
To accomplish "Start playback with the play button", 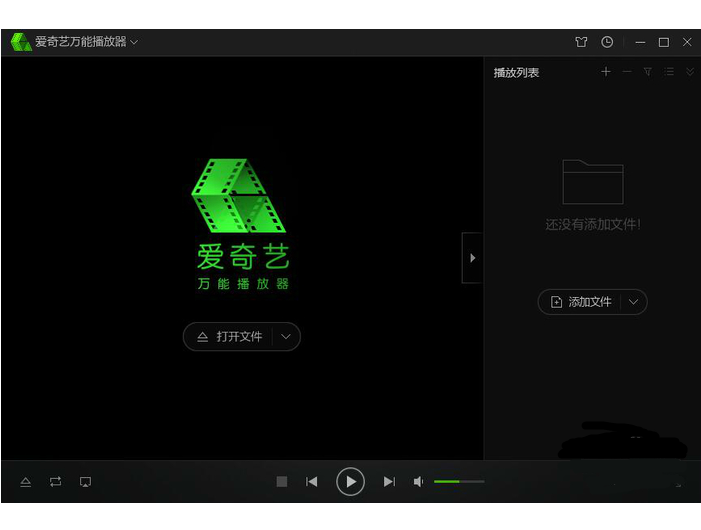I will (x=350, y=482).
